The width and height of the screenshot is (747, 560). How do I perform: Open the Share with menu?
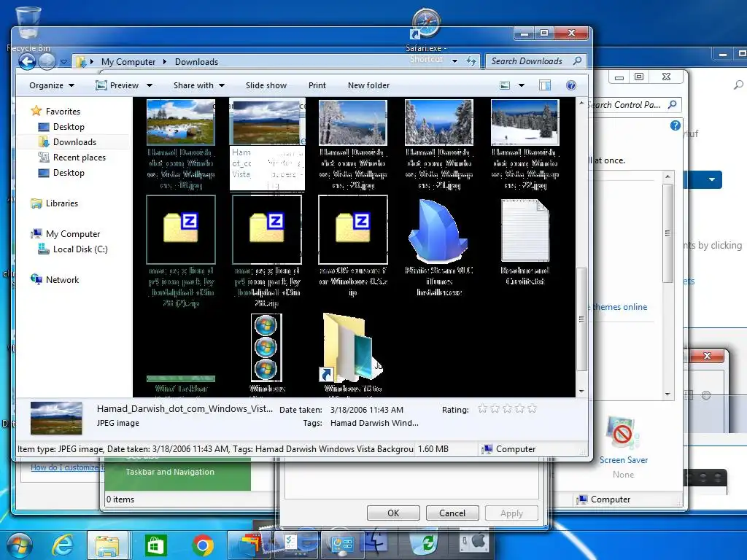tap(198, 85)
